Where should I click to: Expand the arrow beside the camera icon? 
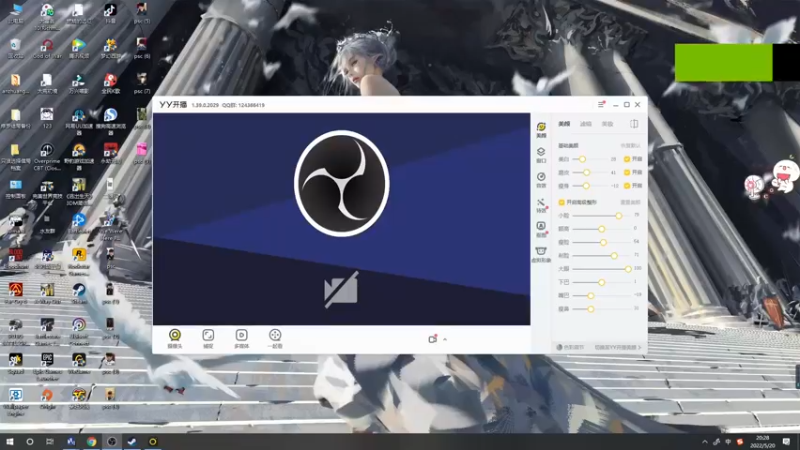pos(445,339)
